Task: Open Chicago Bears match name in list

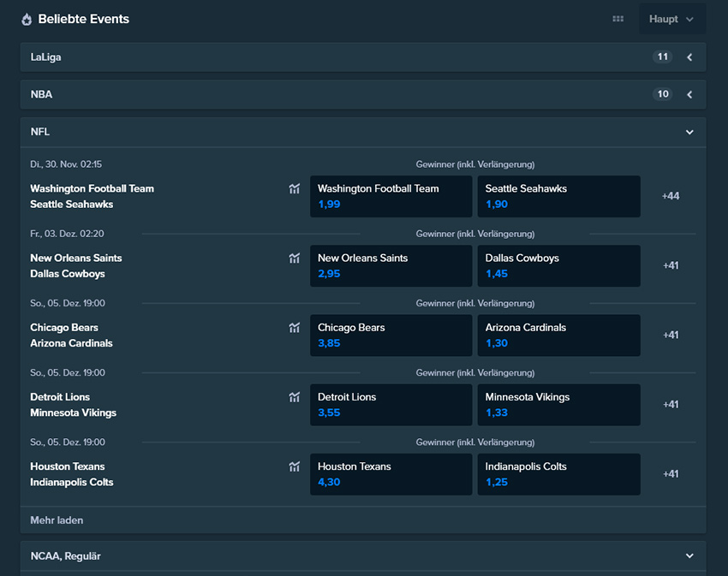Action: (x=64, y=328)
